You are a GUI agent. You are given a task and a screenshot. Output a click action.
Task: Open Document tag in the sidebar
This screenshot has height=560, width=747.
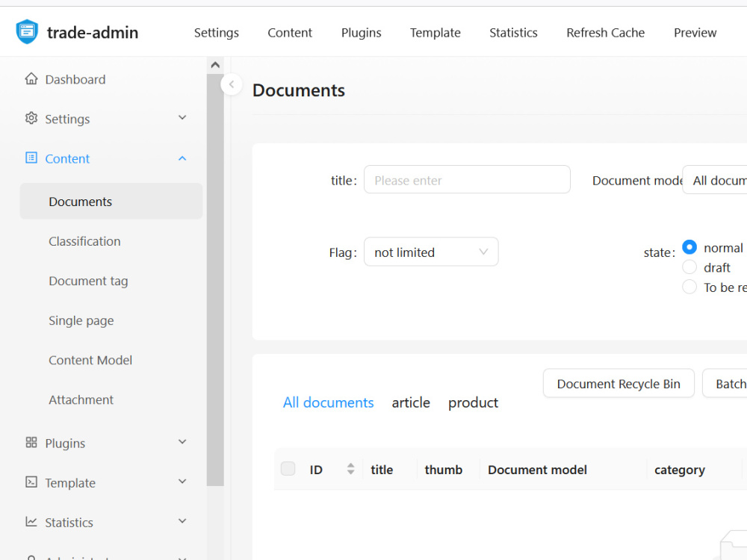pyautogui.click(x=88, y=281)
